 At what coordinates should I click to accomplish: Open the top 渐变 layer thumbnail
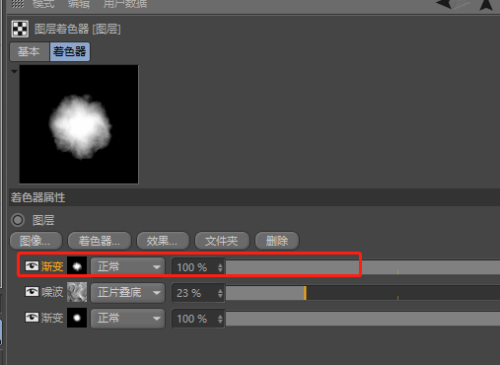pyautogui.click(x=77, y=266)
